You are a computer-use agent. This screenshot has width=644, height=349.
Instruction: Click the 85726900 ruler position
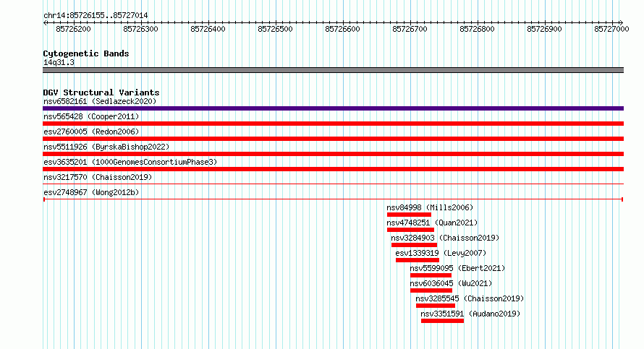point(545,29)
